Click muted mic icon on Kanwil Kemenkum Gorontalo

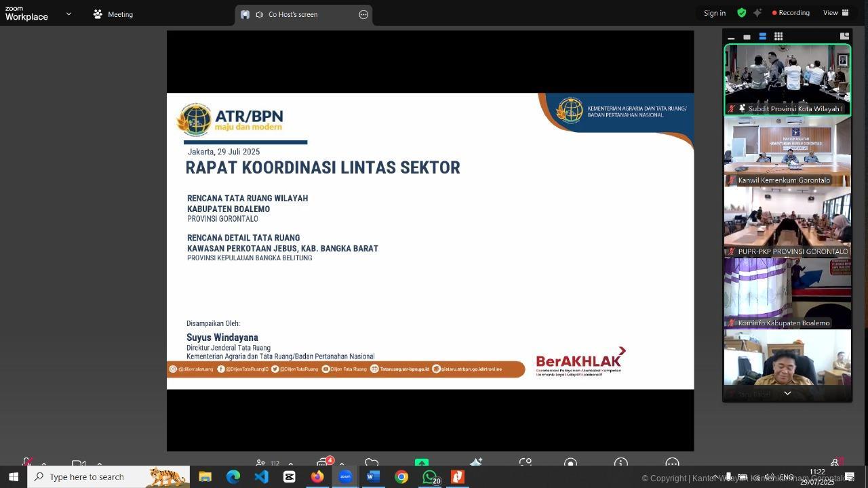coord(732,180)
